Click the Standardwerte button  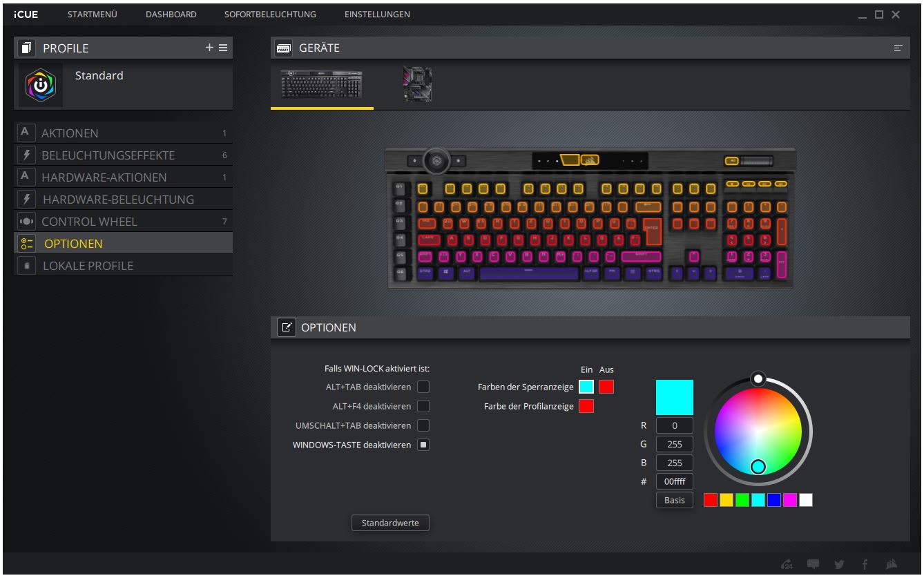[390, 523]
